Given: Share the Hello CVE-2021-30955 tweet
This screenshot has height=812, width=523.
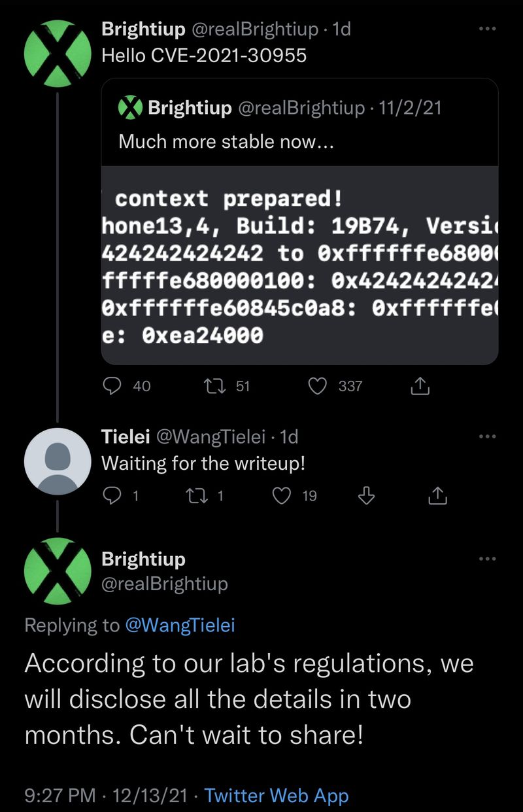Looking at the screenshot, I should pyautogui.click(x=419, y=386).
